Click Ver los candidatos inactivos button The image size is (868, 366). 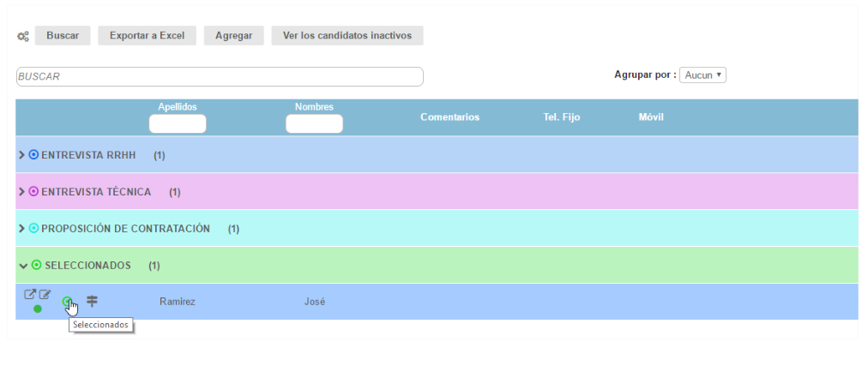(347, 35)
